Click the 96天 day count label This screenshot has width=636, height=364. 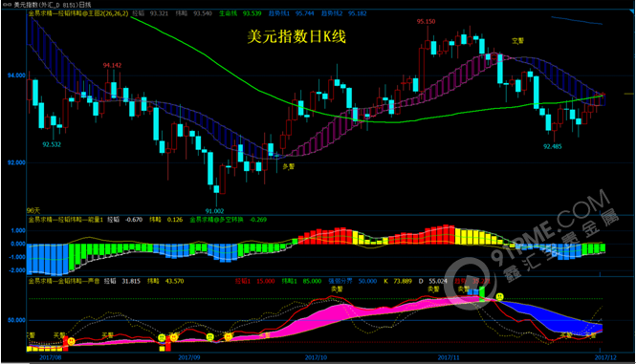(x=33, y=211)
